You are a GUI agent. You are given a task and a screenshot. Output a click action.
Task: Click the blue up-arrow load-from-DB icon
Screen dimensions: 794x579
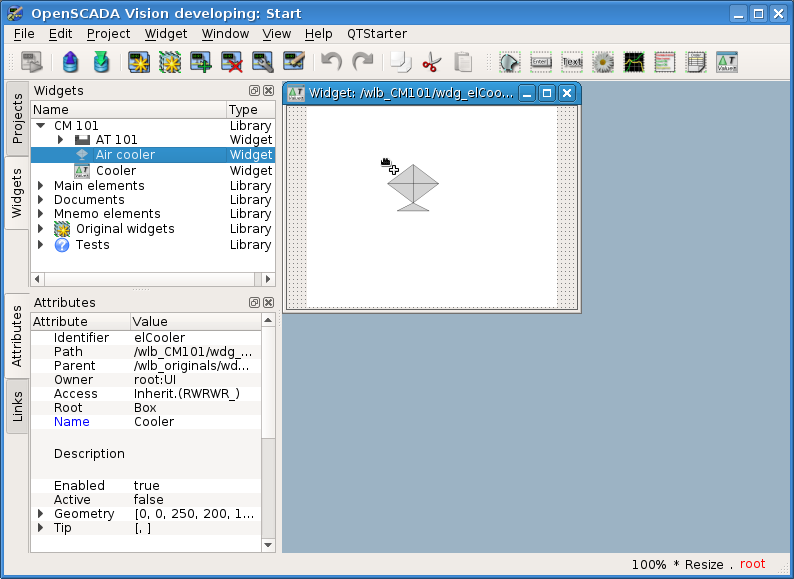point(70,62)
